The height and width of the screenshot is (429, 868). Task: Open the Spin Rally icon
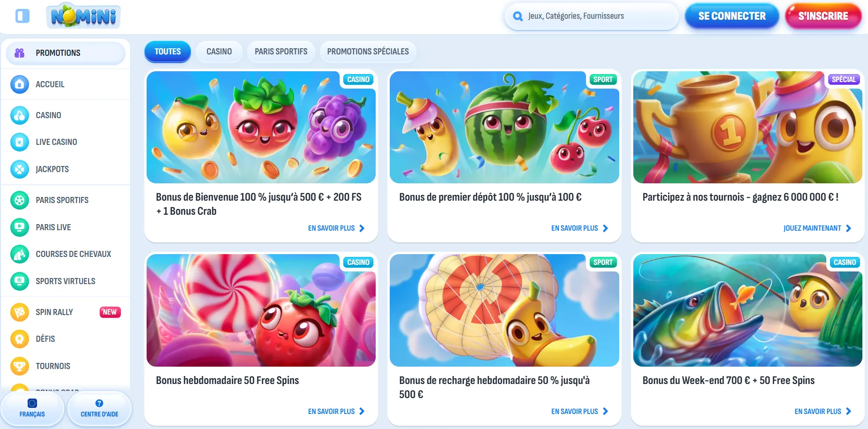(x=20, y=312)
